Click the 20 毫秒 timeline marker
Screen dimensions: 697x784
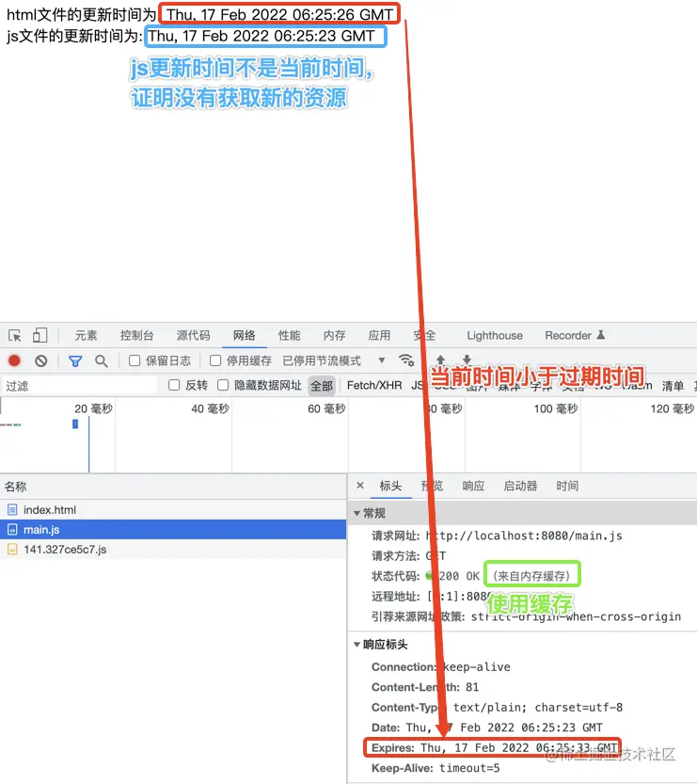93,408
